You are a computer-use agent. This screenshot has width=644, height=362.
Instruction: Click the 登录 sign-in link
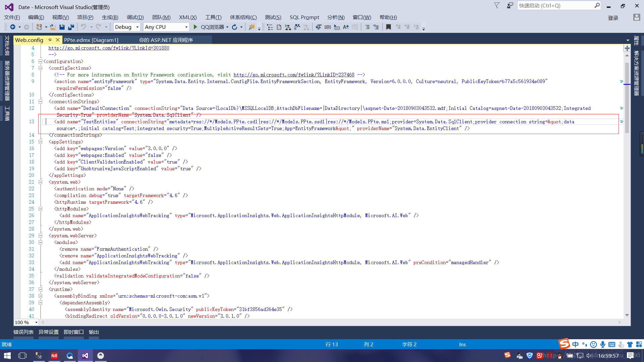pos(613,18)
